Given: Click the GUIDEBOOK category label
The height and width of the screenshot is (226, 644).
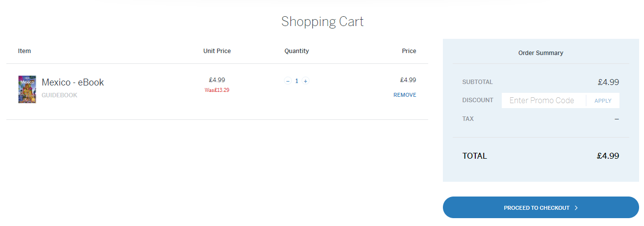Looking at the screenshot, I should [x=59, y=95].
